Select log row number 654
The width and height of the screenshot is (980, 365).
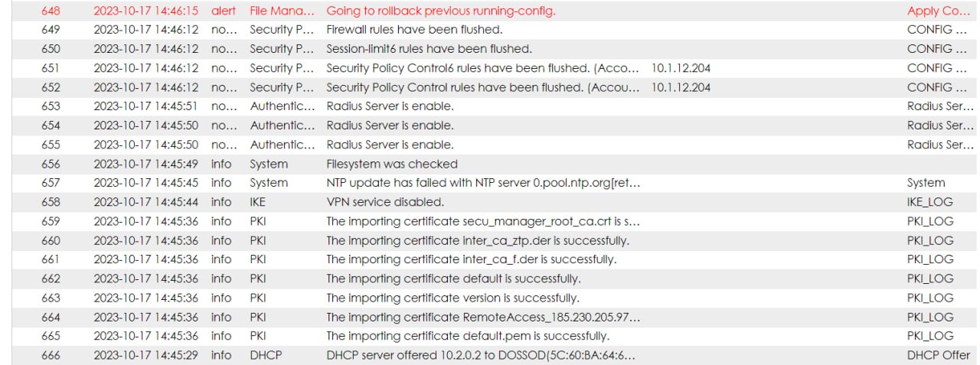tap(51, 125)
